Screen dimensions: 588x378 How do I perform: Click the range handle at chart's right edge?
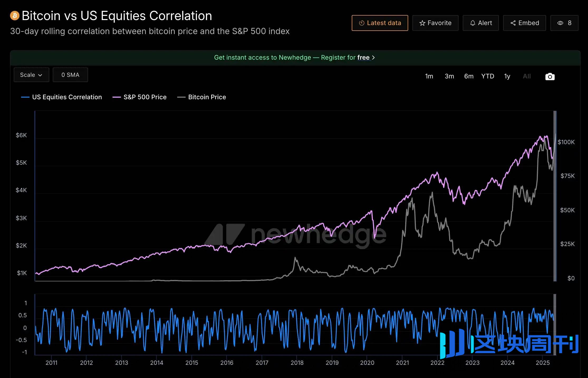click(x=555, y=196)
